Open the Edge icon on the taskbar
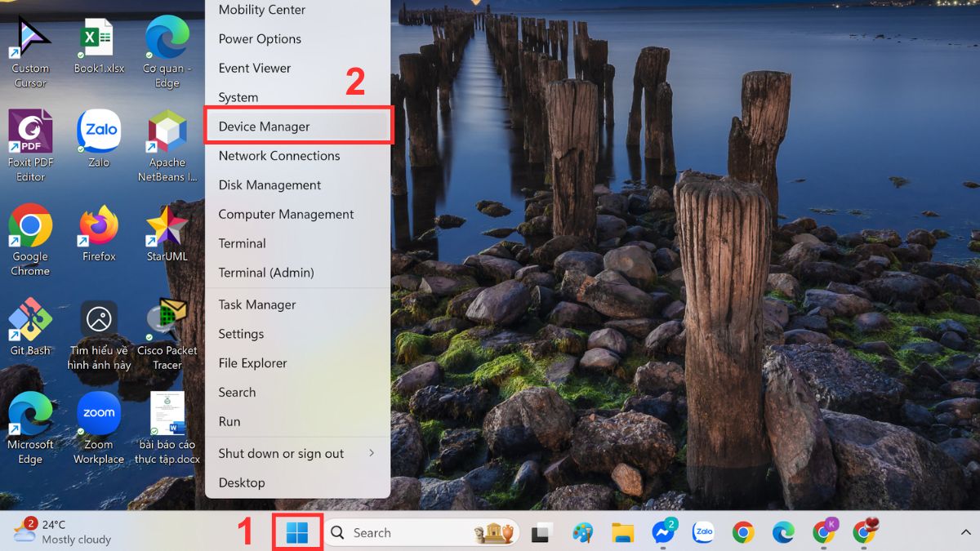The width and height of the screenshot is (980, 551). coord(783,533)
